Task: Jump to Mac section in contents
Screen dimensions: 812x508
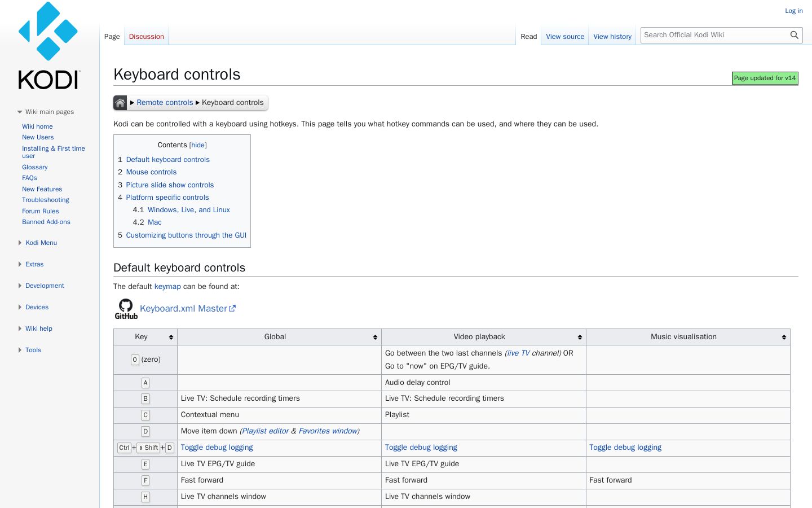Action: (155, 222)
